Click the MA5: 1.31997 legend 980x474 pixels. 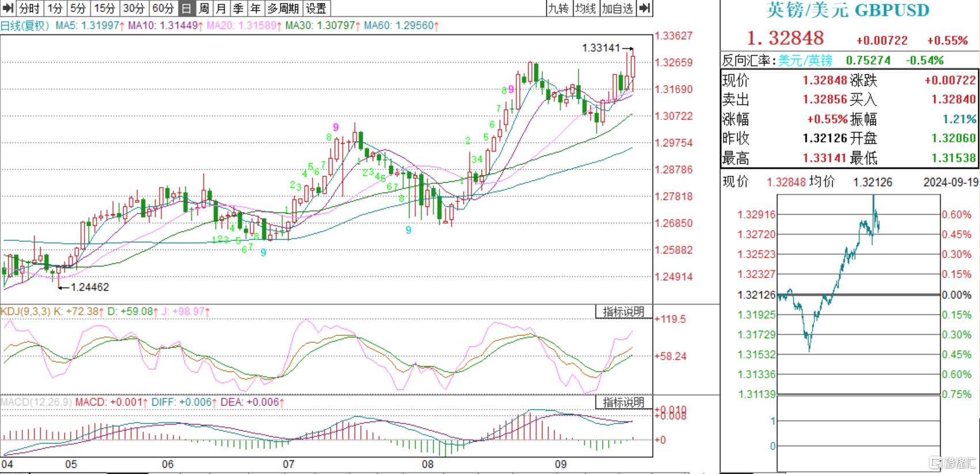point(89,26)
